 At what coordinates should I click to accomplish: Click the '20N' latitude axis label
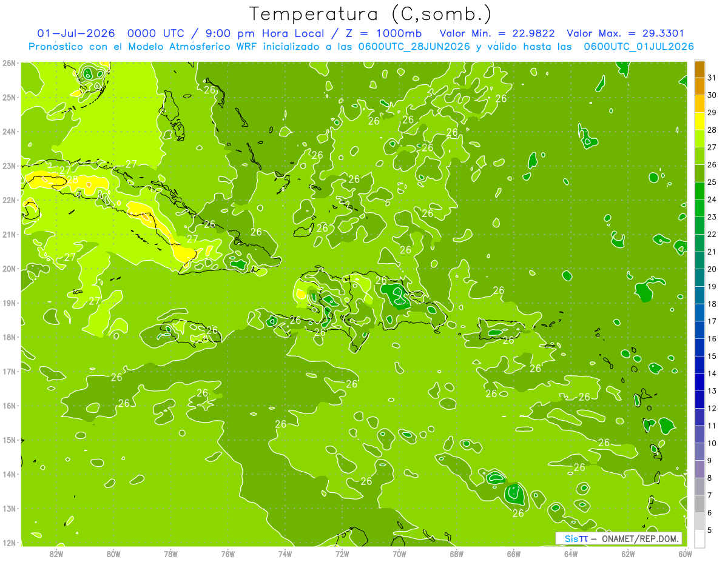tap(9, 269)
